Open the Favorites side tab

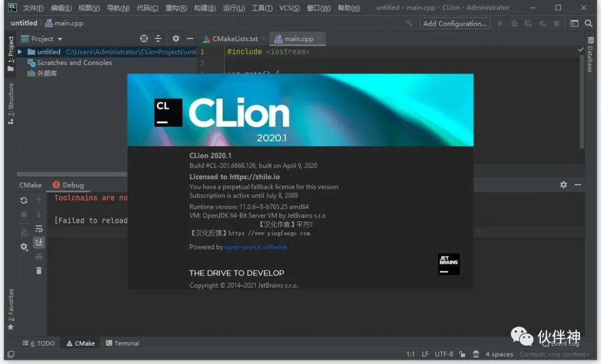tap(11, 309)
